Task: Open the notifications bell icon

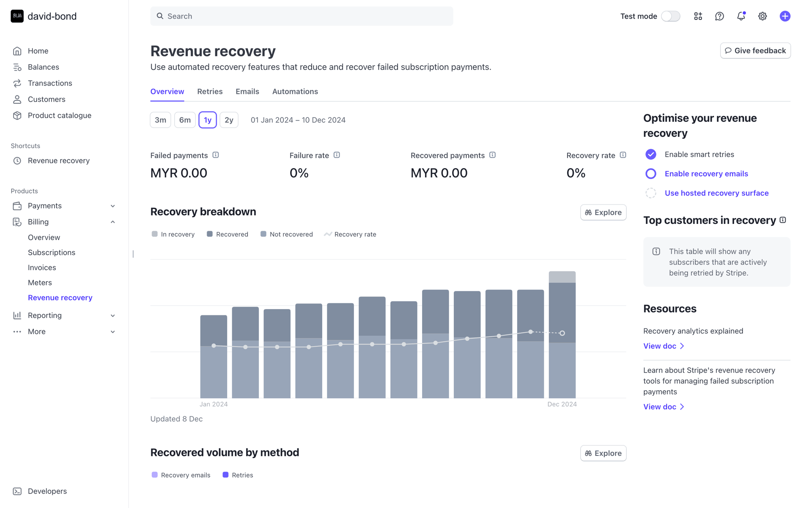Action: point(741,16)
